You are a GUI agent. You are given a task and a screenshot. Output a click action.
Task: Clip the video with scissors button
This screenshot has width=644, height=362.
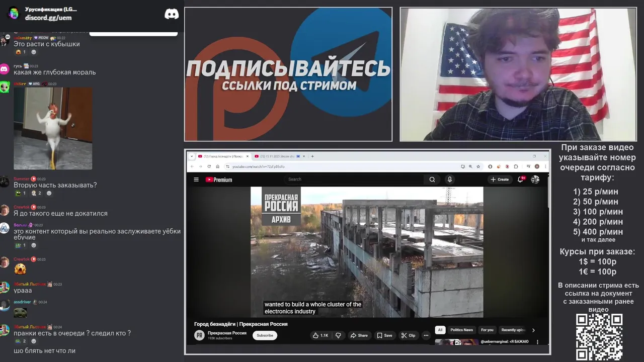point(408,335)
